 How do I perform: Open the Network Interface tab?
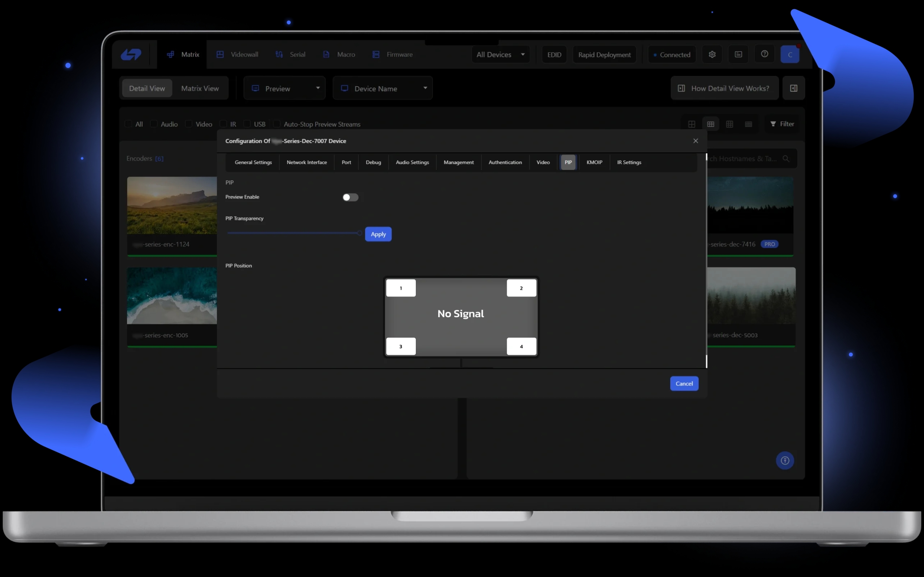(306, 163)
